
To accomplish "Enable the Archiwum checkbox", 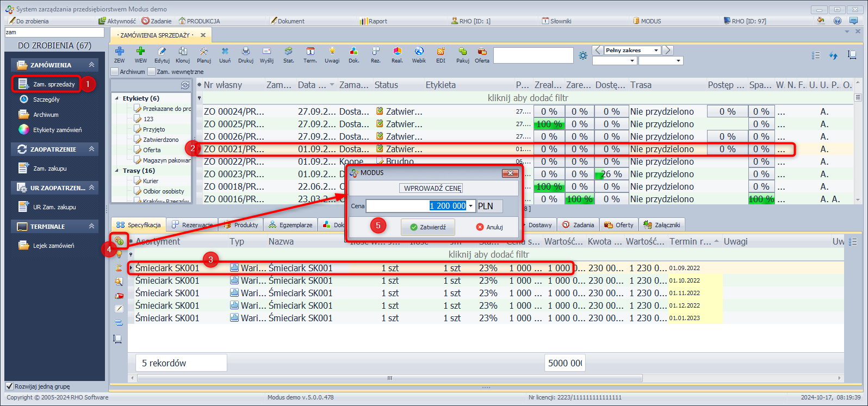I will pos(115,72).
